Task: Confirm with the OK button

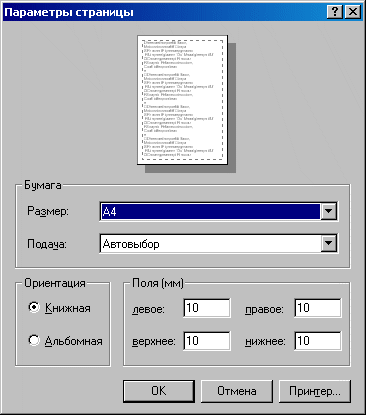Action: (159, 391)
